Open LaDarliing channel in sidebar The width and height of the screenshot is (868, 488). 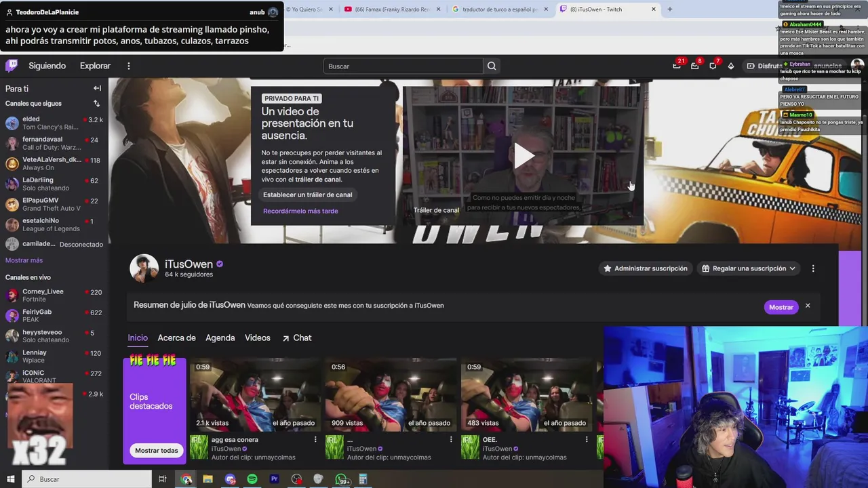(x=54, y=184)
